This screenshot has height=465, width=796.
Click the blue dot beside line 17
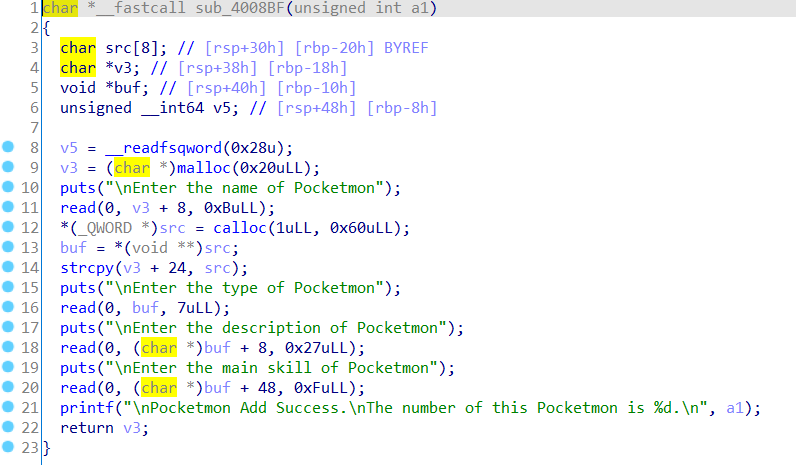point(8,326)
